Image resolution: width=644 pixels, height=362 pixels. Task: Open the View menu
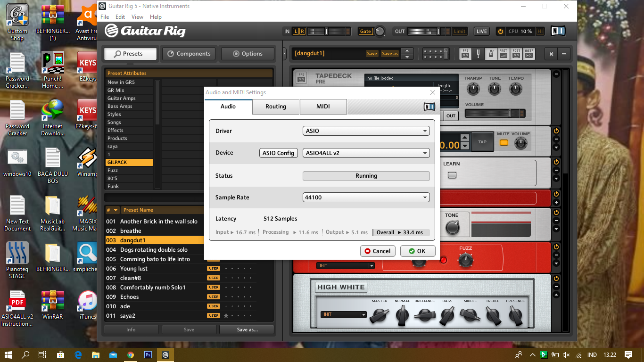point(137,17)
